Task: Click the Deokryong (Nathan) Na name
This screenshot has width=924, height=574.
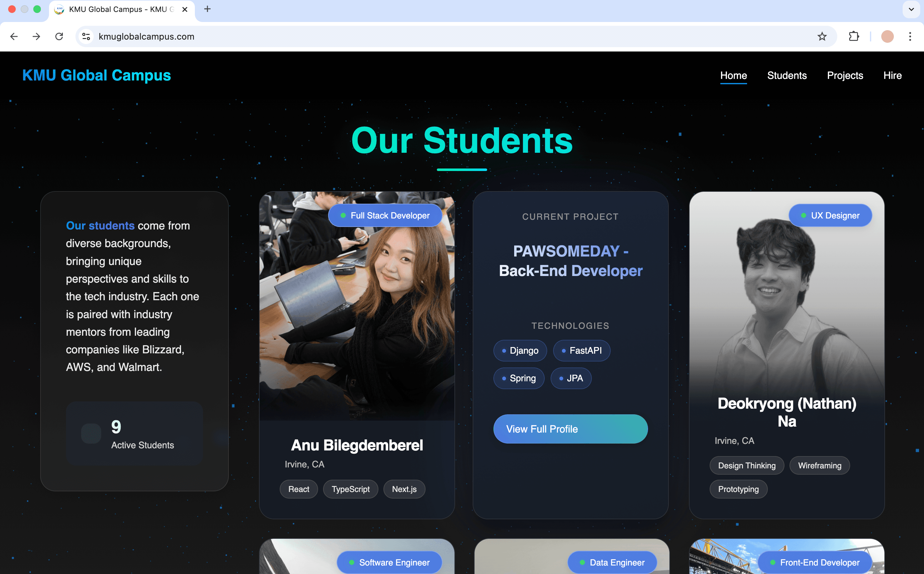Action: click(x=787, y=413)
